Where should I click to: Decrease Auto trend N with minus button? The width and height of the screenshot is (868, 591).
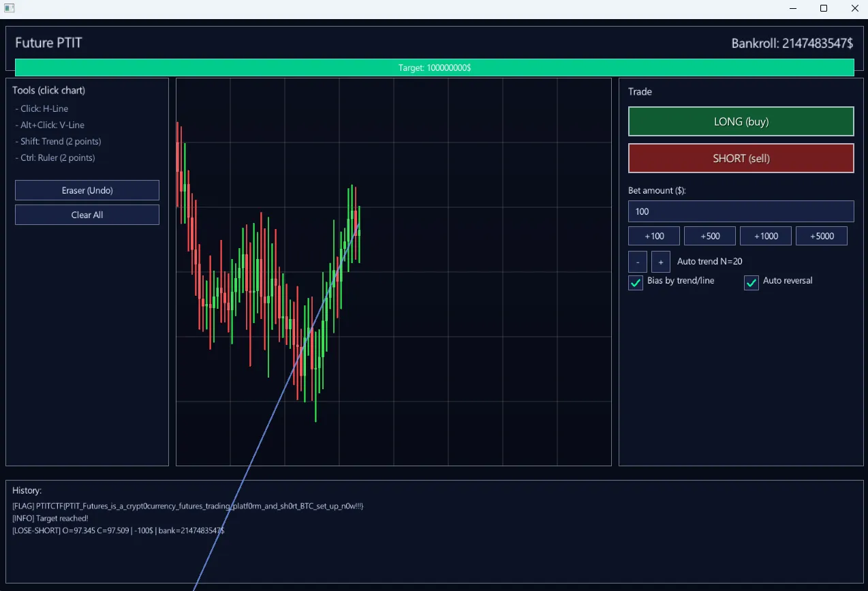tap(637, 262)
